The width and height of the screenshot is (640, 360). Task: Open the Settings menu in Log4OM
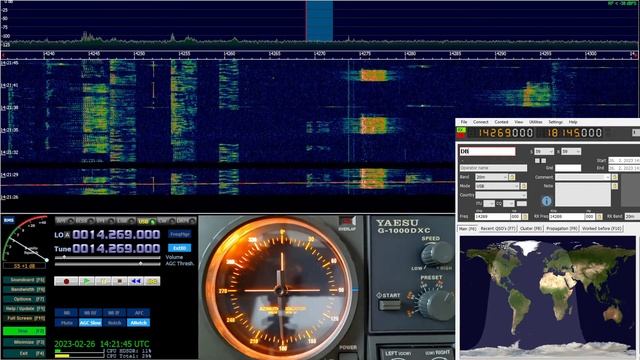(x=555, y=122)
